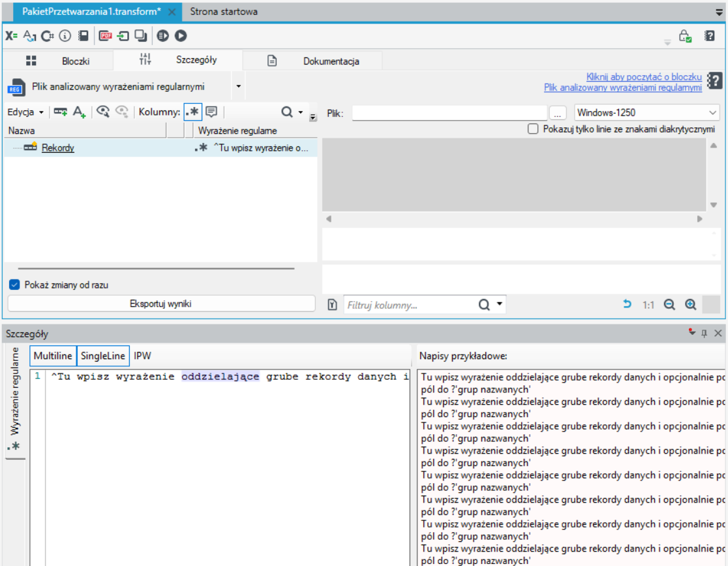728x566 pixels.
Task: Toggle the regex column (.*) button beside Kolumny
Action: pos(192,112)
